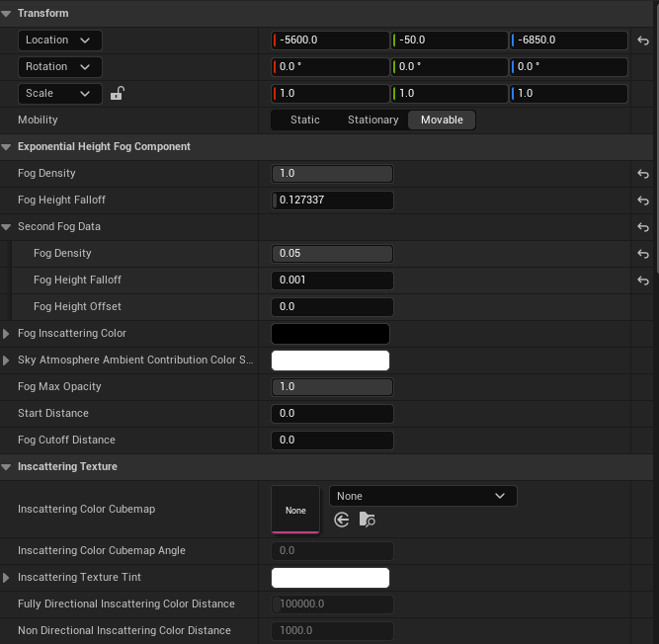Collapse the Transform section
The image size is (659, 644).
tap(7, 14)
